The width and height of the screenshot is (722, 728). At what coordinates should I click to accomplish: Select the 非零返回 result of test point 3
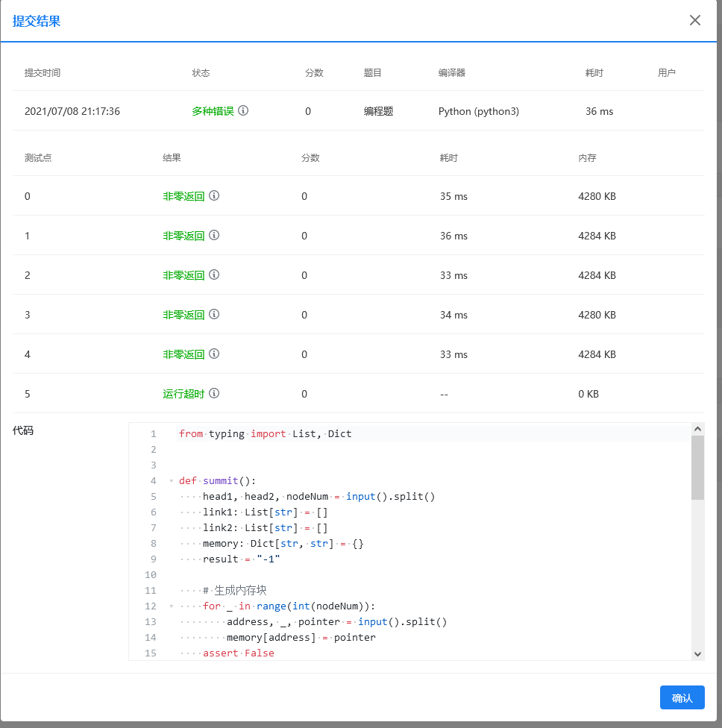(x=183, y=314)
